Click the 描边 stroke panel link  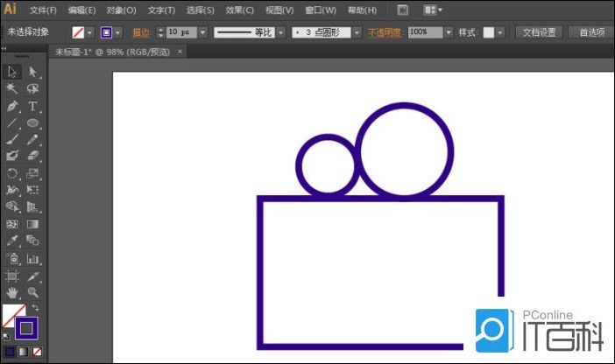[141, 32]
